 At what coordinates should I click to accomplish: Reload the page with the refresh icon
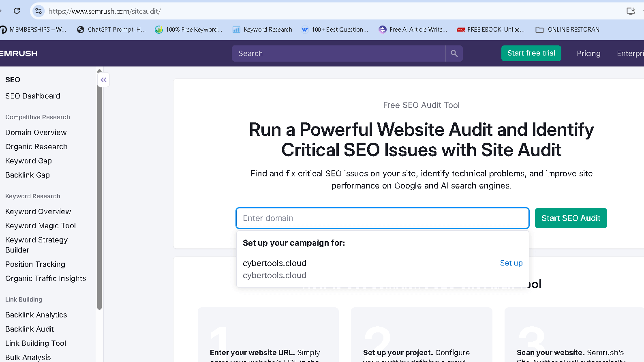click(17, 11)
